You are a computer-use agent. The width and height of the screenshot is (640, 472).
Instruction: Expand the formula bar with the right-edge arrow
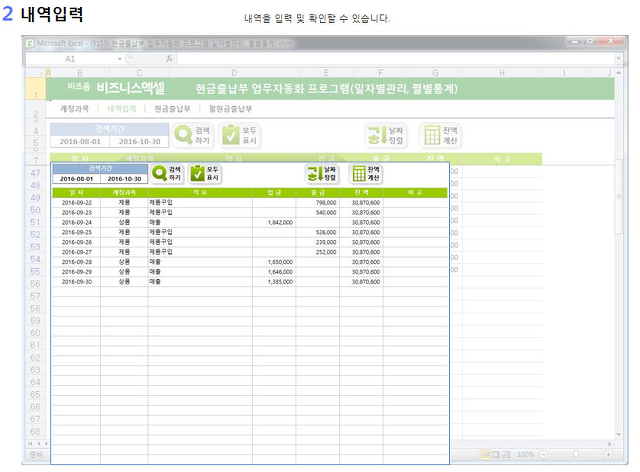coord(619,58)
